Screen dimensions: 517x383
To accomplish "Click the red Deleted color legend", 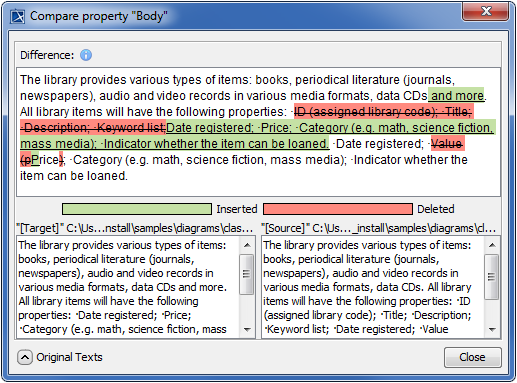I will pos(338,209).
